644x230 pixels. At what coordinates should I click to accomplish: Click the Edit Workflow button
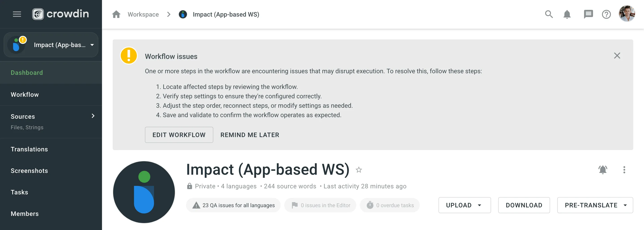click(179, 135)
